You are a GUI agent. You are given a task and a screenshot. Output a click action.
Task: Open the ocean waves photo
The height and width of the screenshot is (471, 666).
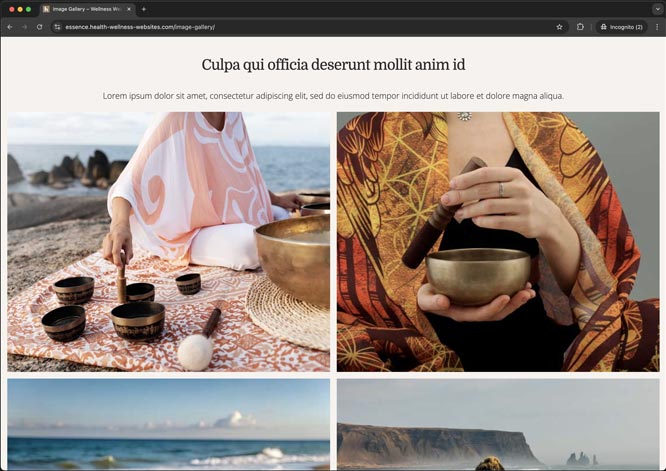click(169, 425)
